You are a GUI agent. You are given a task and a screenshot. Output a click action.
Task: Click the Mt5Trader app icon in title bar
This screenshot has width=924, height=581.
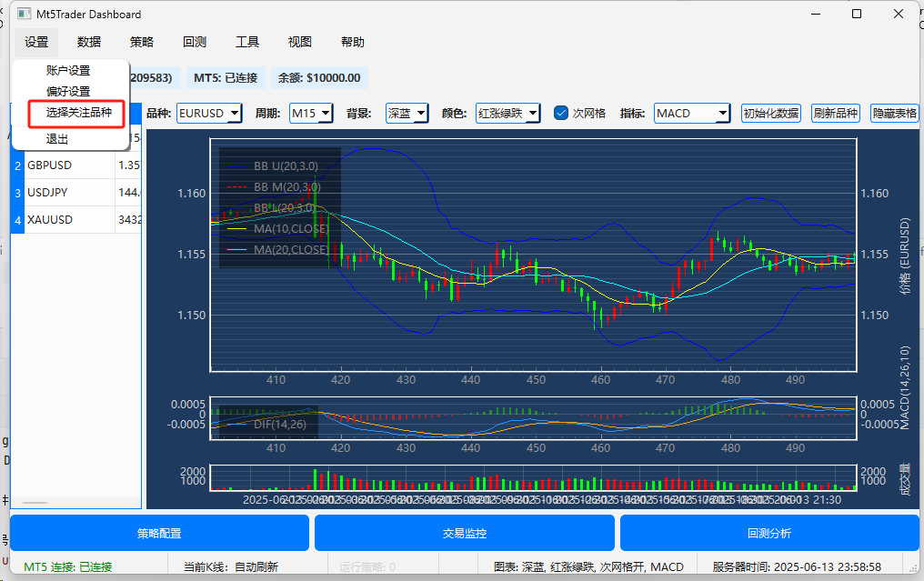(x=25, y=14)
